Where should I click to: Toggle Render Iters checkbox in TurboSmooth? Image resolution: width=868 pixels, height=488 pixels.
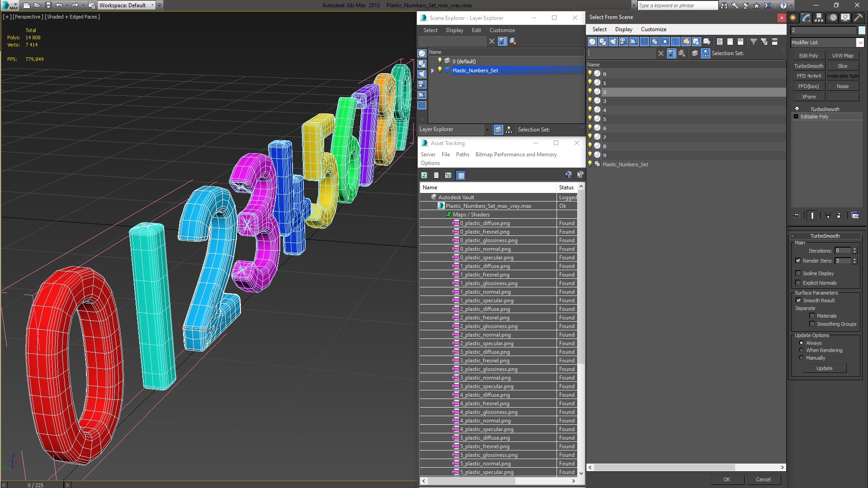(x=798, y=261)
